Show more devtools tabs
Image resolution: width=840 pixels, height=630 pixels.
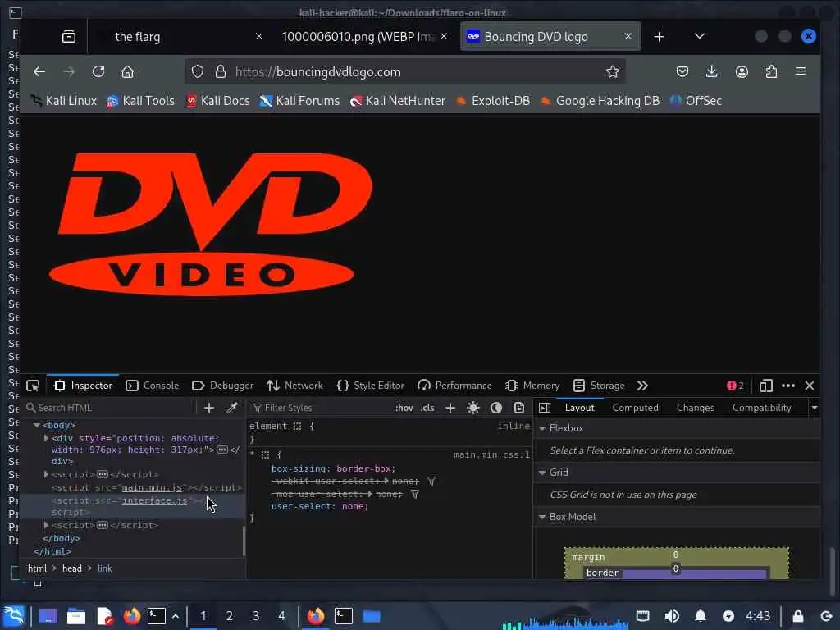pyautogui.click(x=642, y=386)
